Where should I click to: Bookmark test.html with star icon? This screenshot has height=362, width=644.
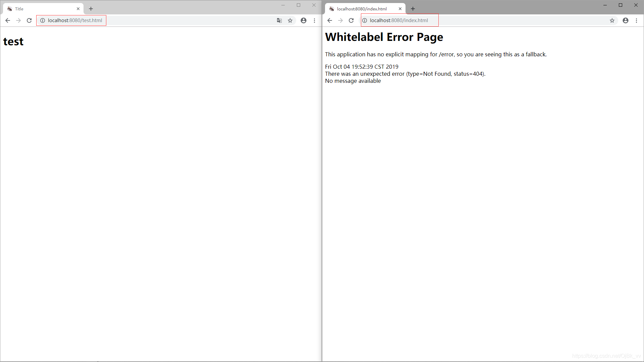pyautogui.click(x=290, y=20)
